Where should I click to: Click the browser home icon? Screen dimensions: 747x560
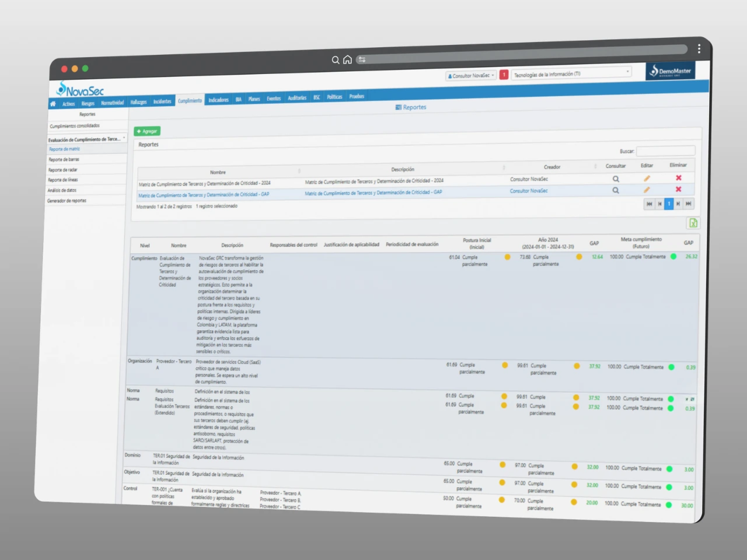pyautogui.click(x=347, y=60)
